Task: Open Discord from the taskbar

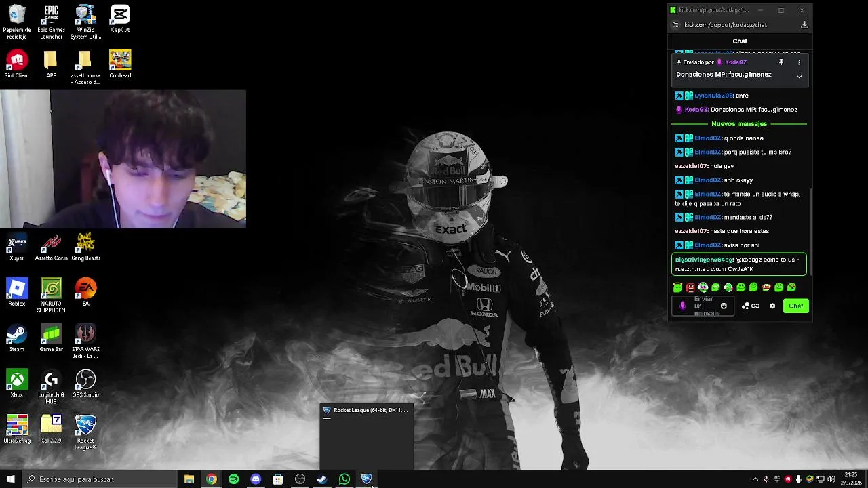Action: point(256,479)
